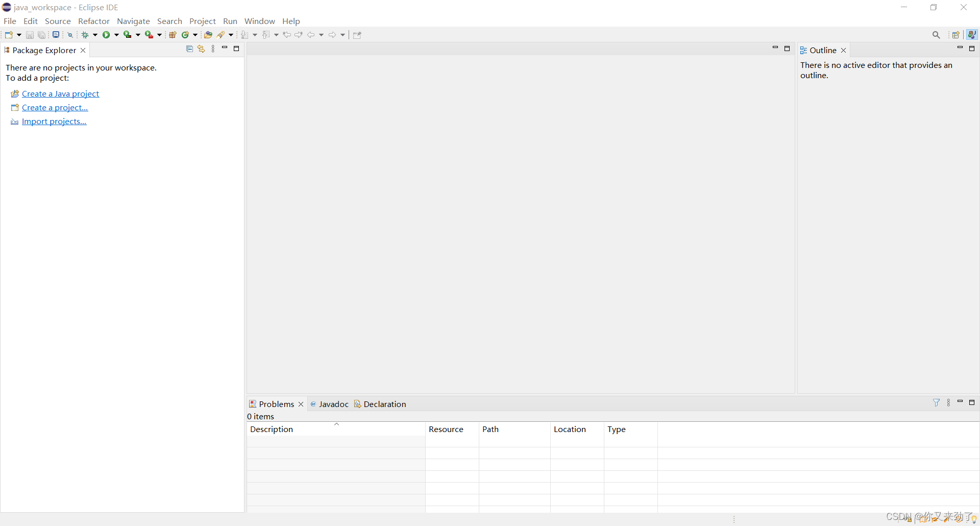
Task: Open the Project menu
Action: pos(203,21)
